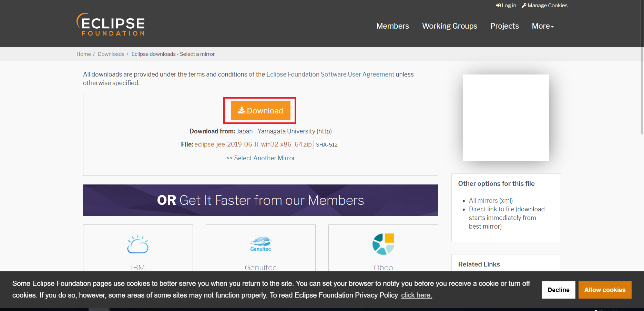Viewport: 644px width, 311px height.
Task: Click the IBM cloud logo icon
Action: pos(138,244)
